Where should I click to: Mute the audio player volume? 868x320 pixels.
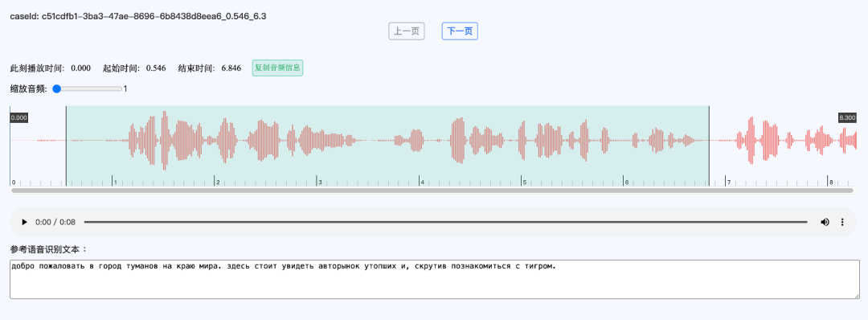(825, 222)
